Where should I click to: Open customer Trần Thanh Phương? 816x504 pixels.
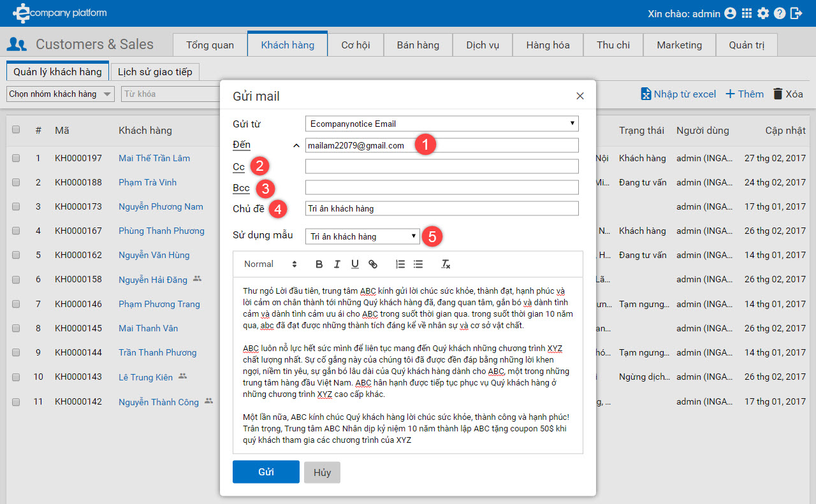(x=157, y=352)
